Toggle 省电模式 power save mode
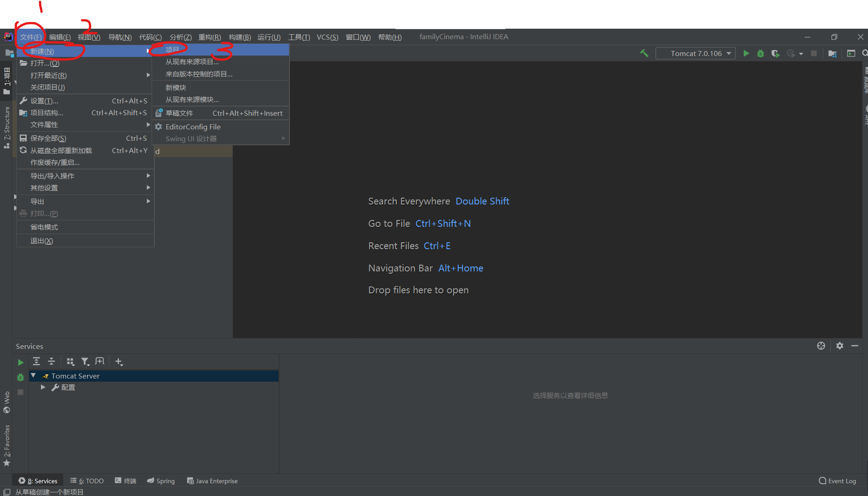This screenshot has height=496, width=868. pyautogui.click(x=86, y=227)
